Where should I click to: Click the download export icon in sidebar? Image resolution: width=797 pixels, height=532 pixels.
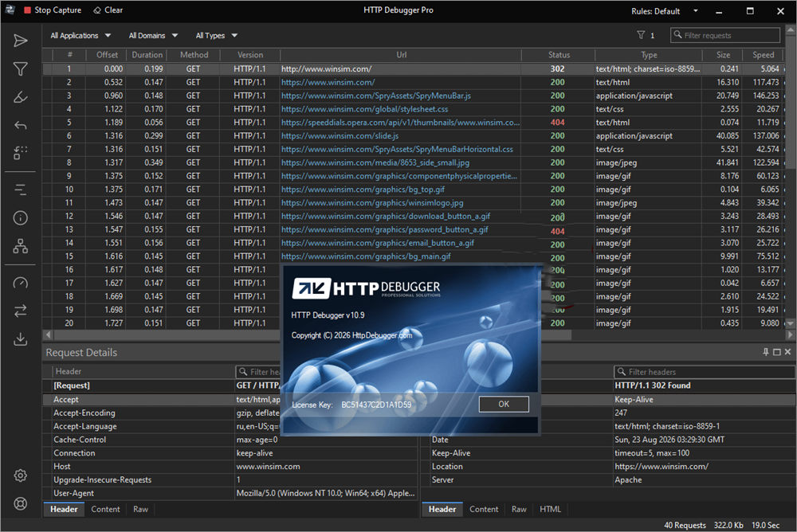point(21,339)
